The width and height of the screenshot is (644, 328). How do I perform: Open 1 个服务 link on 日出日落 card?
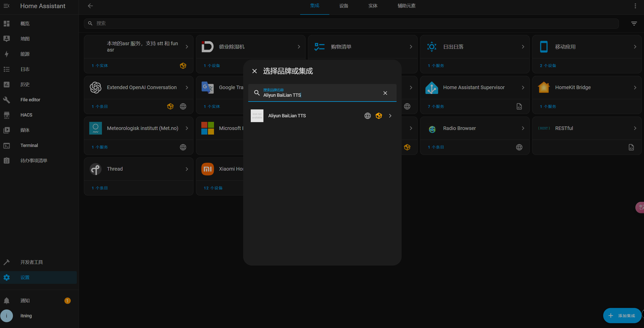[x=436, y=66]
